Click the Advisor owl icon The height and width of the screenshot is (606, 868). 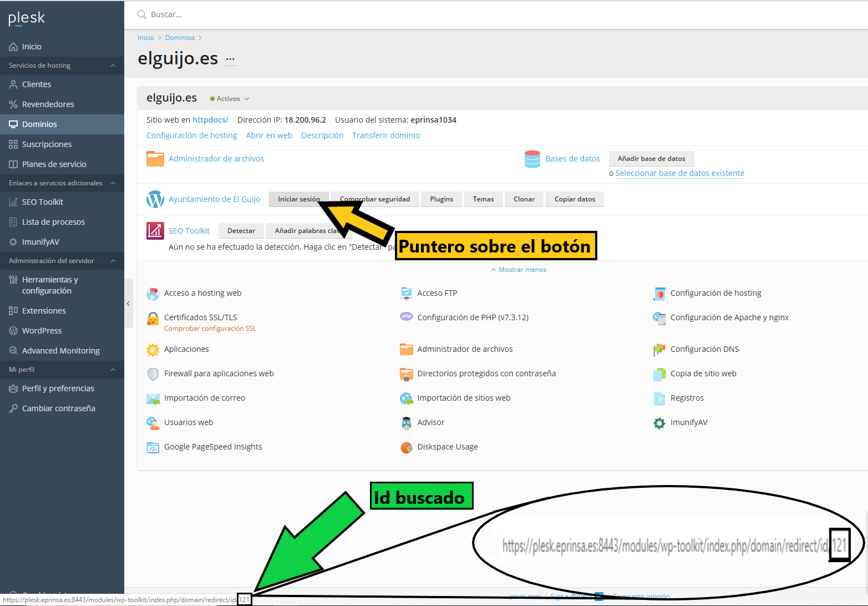click(x=406, y=423)
